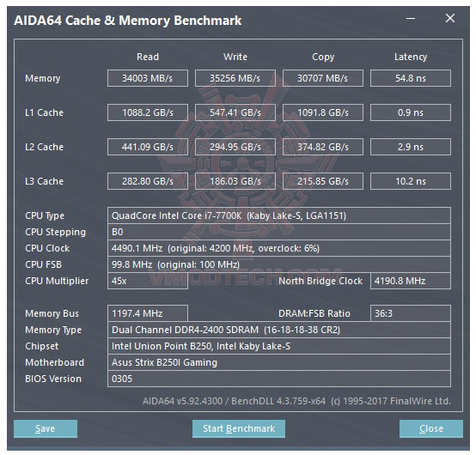Viewport: 476px width, 455px height.
Task: Click the Chipset field Intel Union Point B250
Action: (279, 346)
